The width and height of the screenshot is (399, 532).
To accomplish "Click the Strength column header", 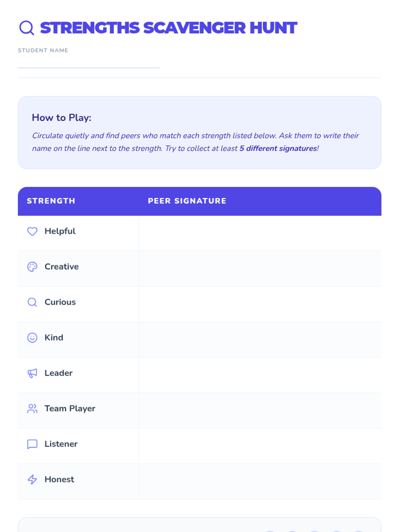I will point(51,201).
